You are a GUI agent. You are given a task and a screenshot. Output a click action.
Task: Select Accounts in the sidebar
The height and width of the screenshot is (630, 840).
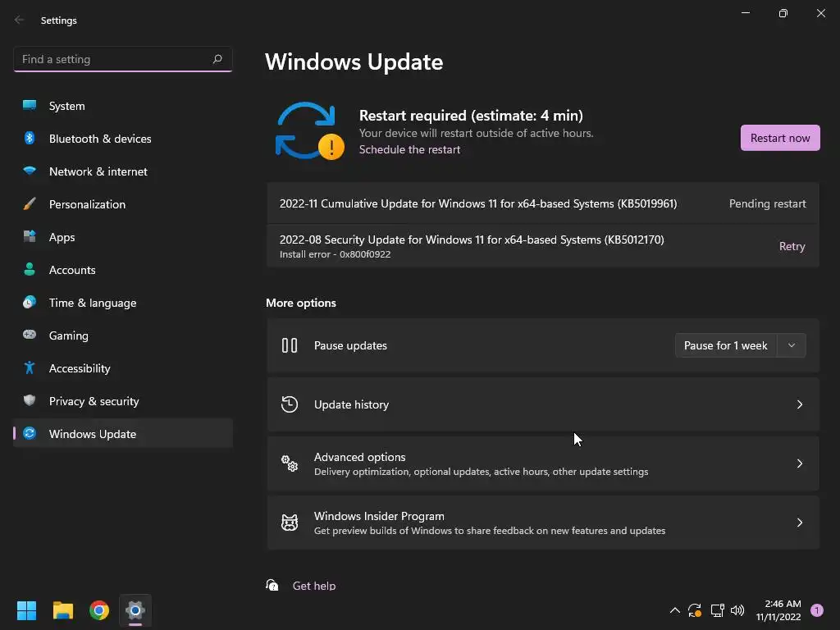point(123,270)
